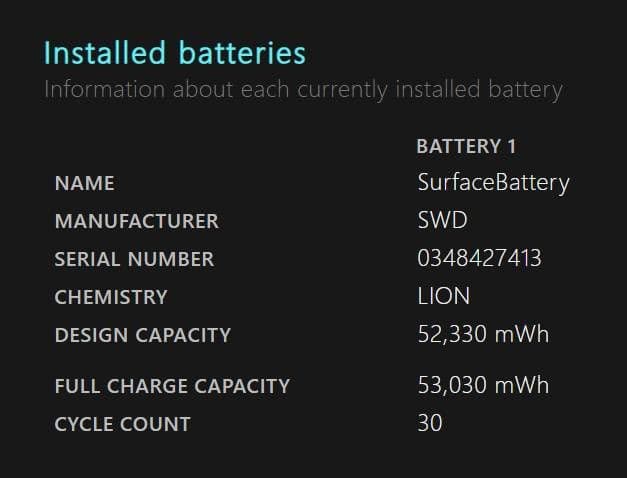
Task: Click the 53,030 mWh value
Action: [x=483, y=385]
